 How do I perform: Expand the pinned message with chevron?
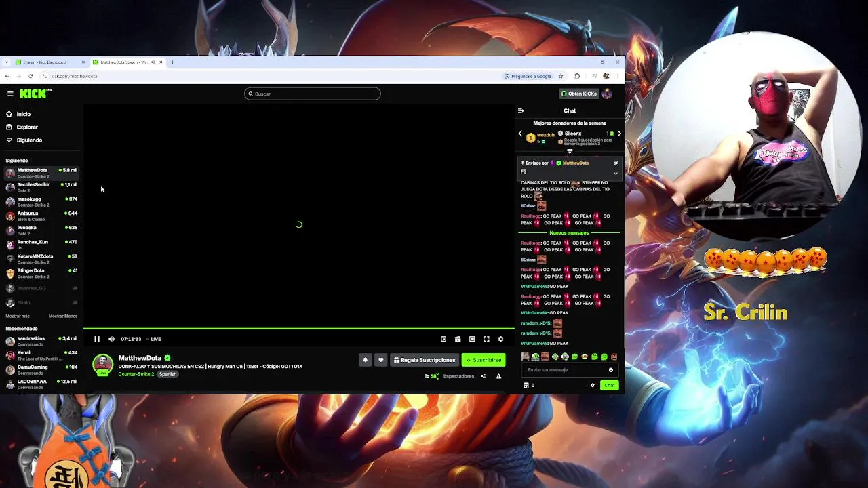tap(616, 173)
